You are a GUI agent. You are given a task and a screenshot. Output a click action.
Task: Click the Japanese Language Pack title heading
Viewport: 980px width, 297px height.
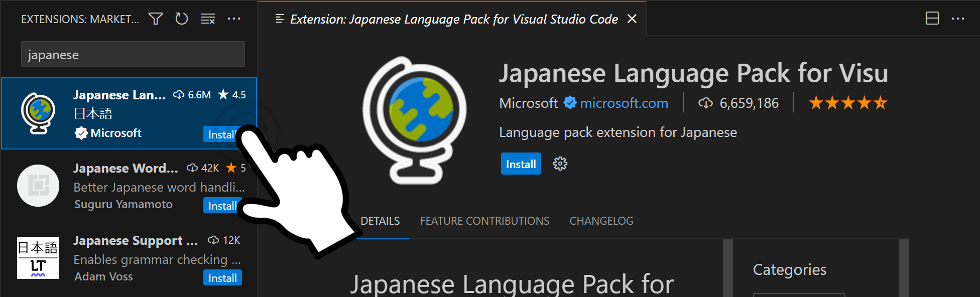[693, 73]
